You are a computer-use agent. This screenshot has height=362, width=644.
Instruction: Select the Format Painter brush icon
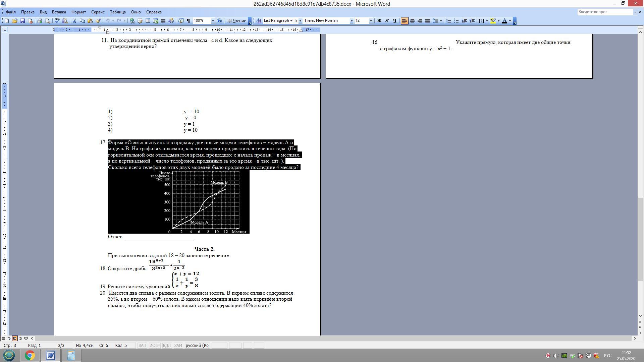pos(98,21)
